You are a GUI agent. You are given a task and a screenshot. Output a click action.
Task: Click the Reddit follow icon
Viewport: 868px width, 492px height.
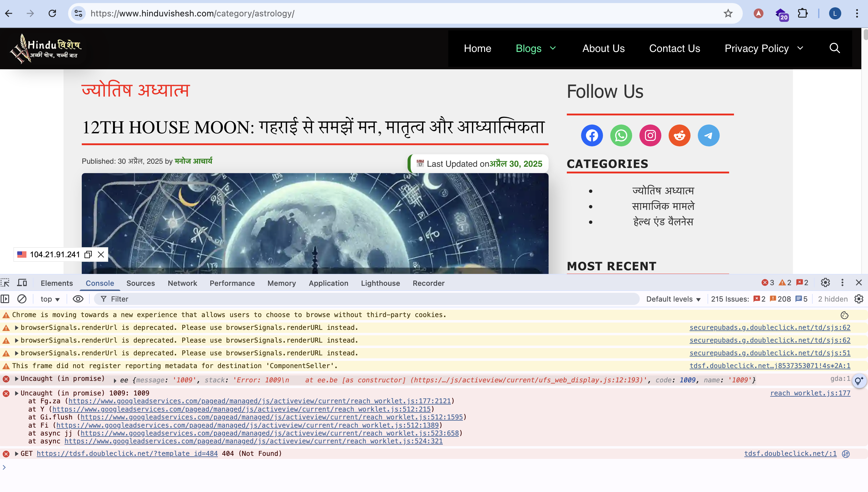tap(679, 135)
